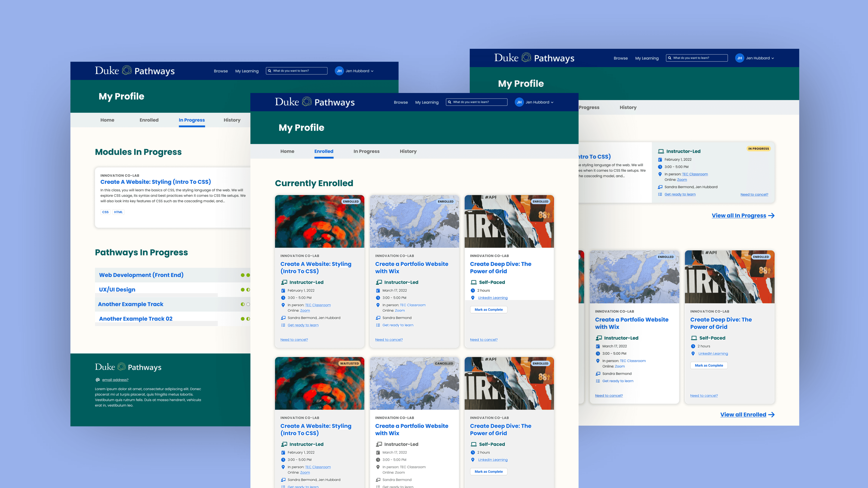Click the UX/UI Design progress dots
This screenshot has width=868, height=488.
coord(245,290)
